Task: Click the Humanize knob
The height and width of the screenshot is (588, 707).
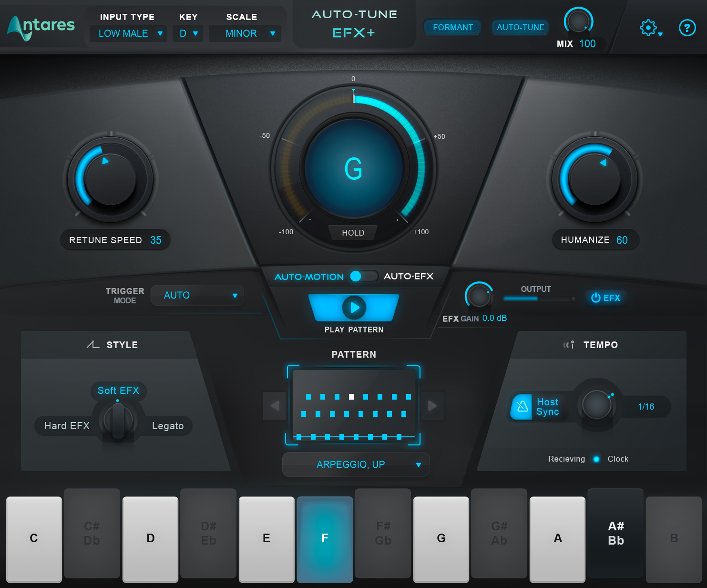Action: tap(594, 179)
